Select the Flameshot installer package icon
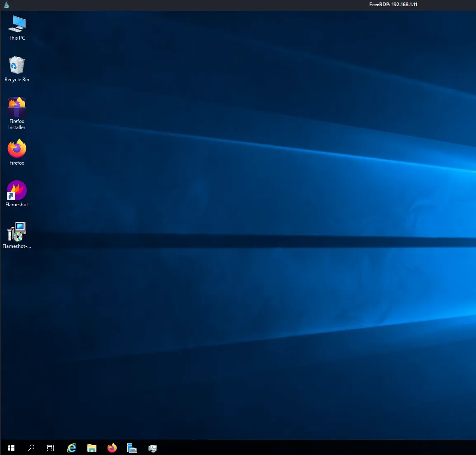476x455 pixels. point(17,232)
